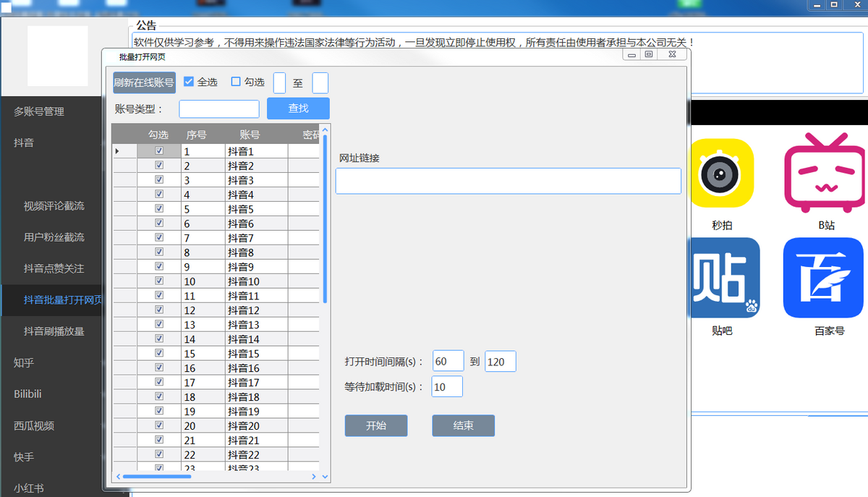Uncheck the row for 抖音16
868x497 pixels.
point(159,368)
